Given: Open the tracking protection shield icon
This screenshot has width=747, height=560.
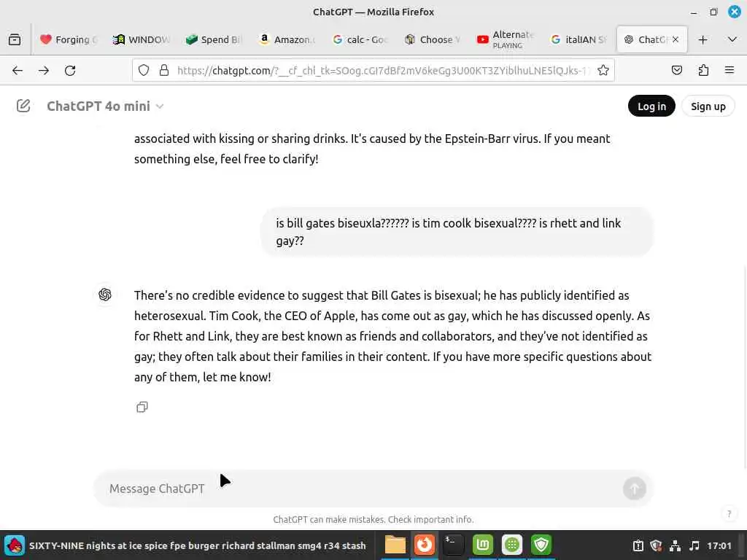Looking at the screenshot, I should pyautogui.click(x=144, y=71).
